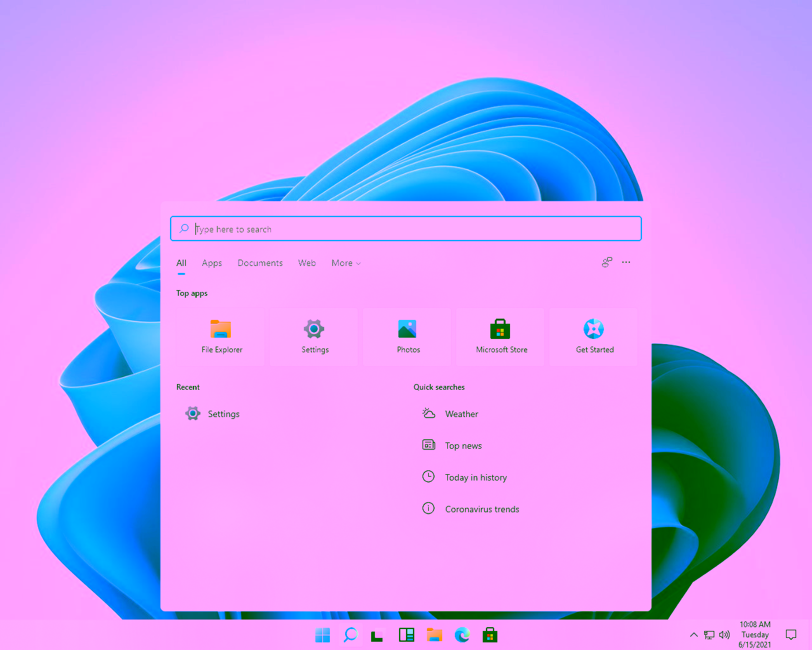Select Today in history quick search
This screenshot has width=812, height=650.
click(475, 477)
